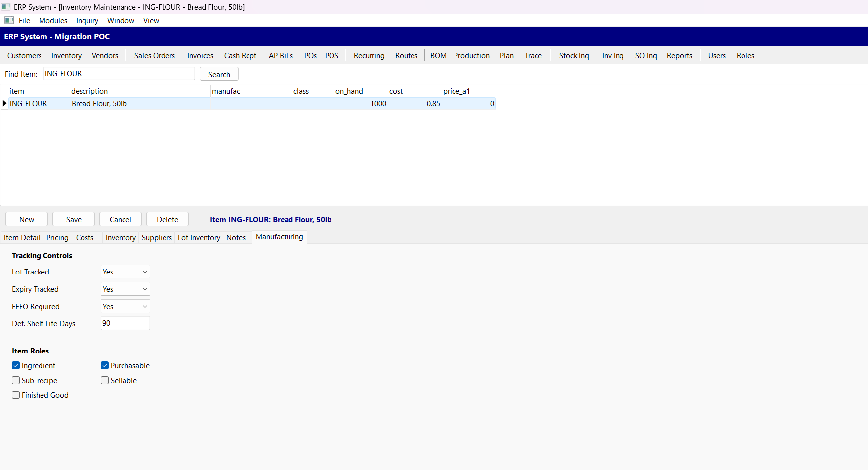
Task: Open Reports module
Action: click(x=679, y=55)
